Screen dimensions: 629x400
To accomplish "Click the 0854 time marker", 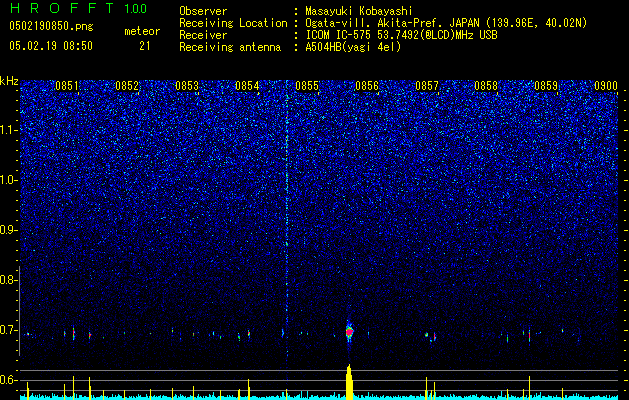I will click(x=247, y=86).
